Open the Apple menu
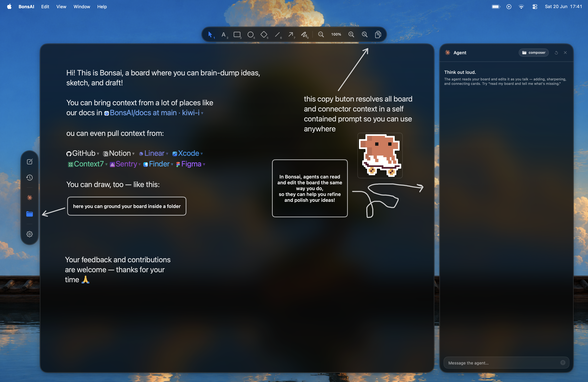This screenshot has width=588, height=382. (x=9, y=7)
